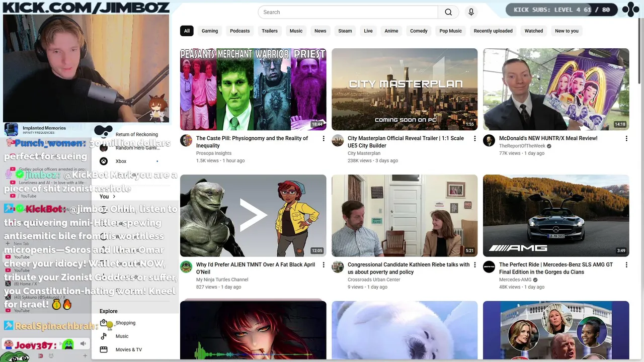Click the speaker mute icon at bottom left

(83, 344)
